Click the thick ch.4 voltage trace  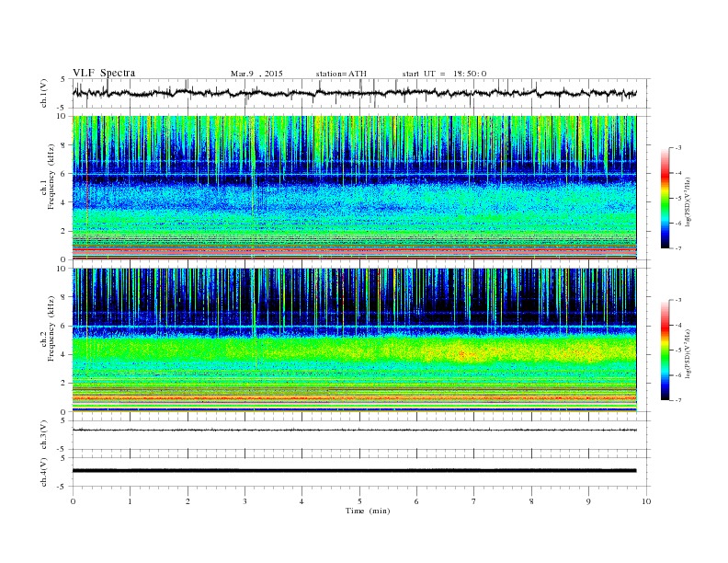click(x=355, y=471)
